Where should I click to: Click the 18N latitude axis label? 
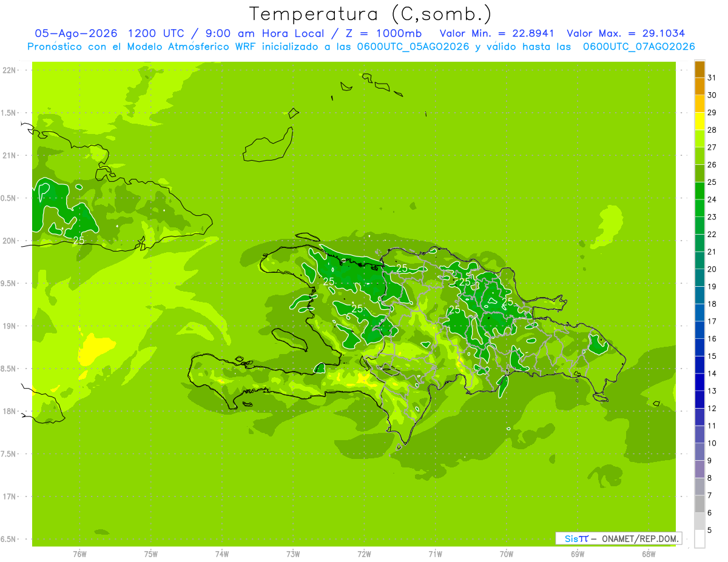[x=9, y=411]
